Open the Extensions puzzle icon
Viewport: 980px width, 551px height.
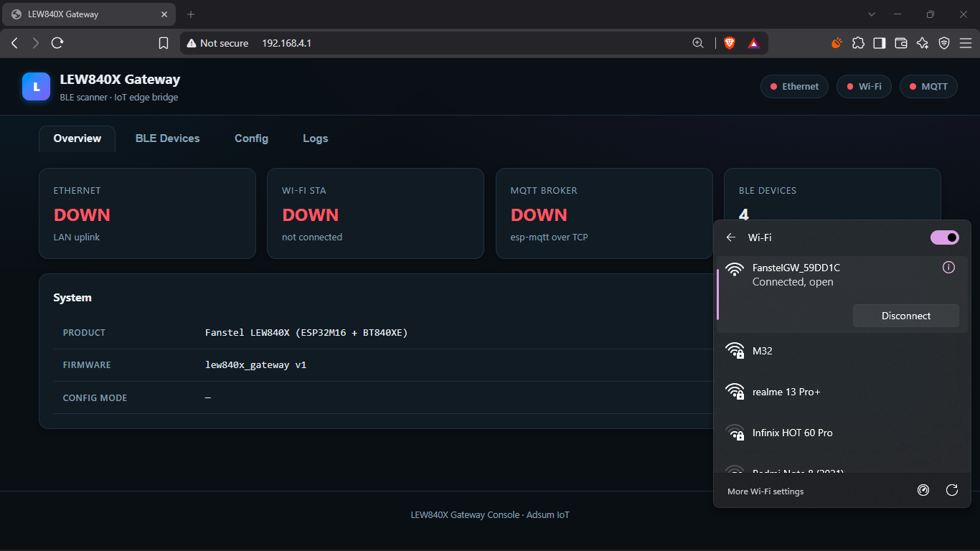click(x=858, y=43)
